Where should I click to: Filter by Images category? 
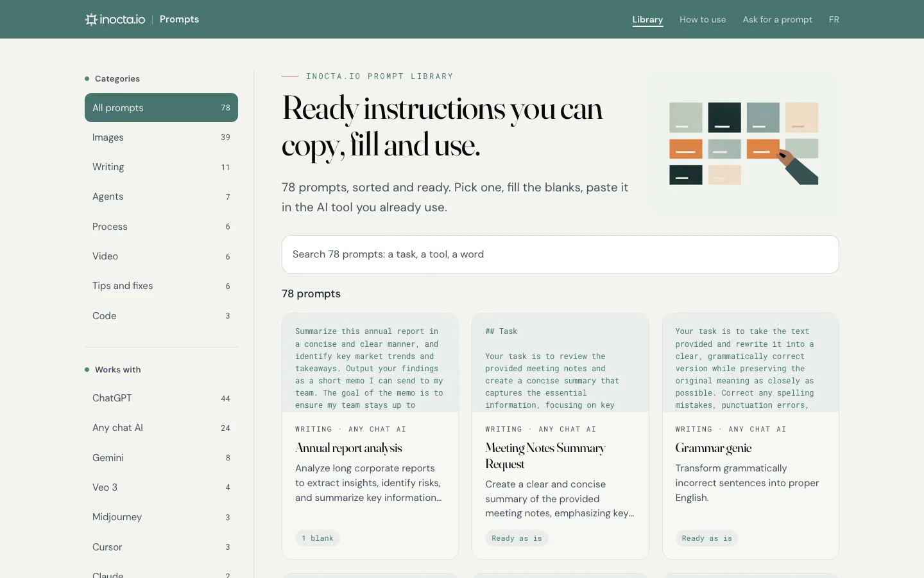point(161,137)
